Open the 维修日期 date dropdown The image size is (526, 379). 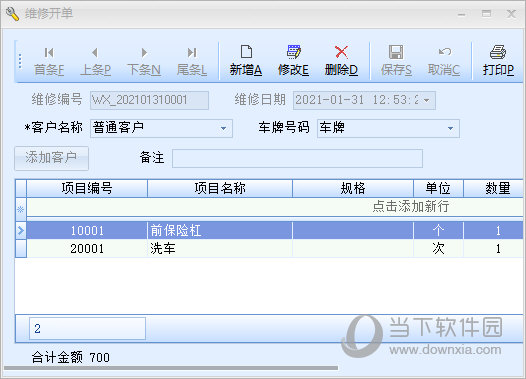click(x=427, y=100)
